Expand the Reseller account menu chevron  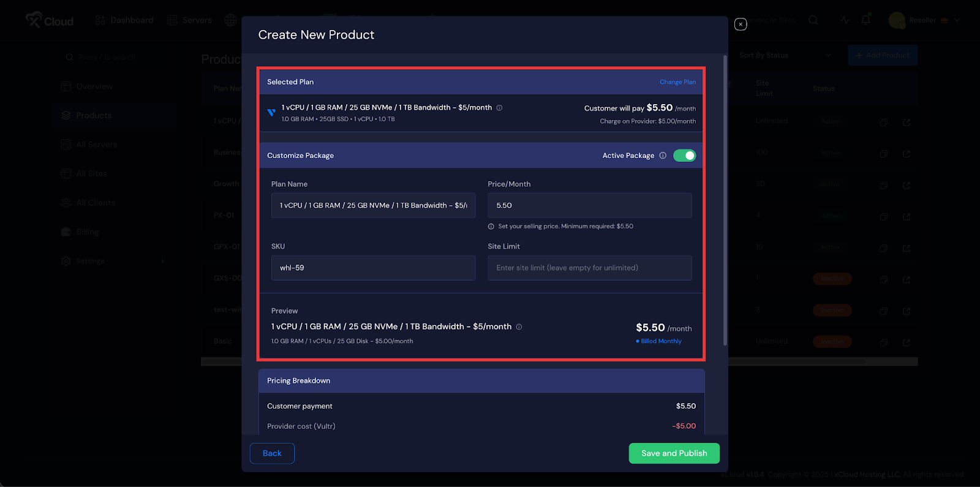[x=957, y=20]
